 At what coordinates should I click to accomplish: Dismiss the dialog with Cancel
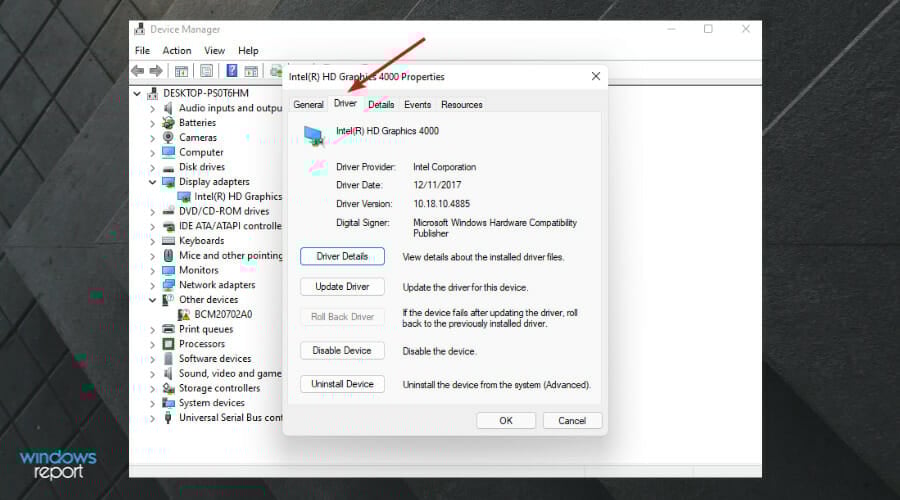click(572, 420)
